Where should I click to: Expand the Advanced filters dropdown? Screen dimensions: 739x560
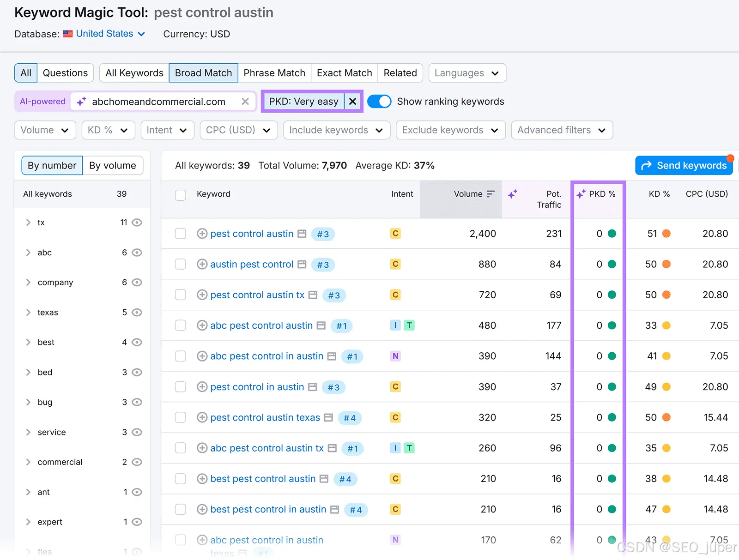pyautogui.click(x=562, y=130)
